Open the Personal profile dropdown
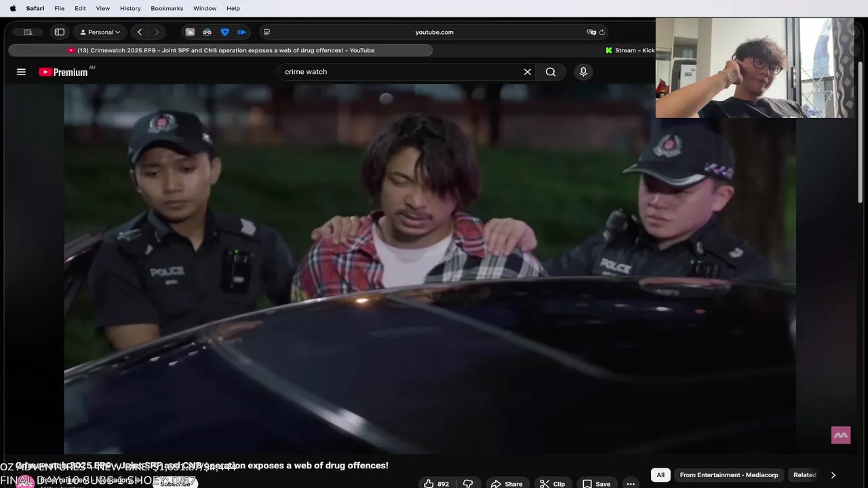The image size is (868, 488). tap(100, 32)
